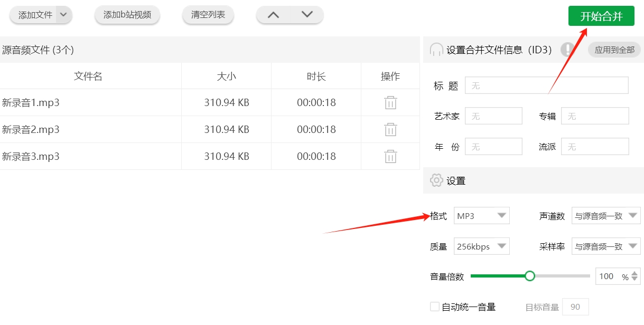Image resolution: width=644 pixels, height=325 pixels.
Task: Open the 添加文件 dropdown arrow
Action: (x=63, y=15)
